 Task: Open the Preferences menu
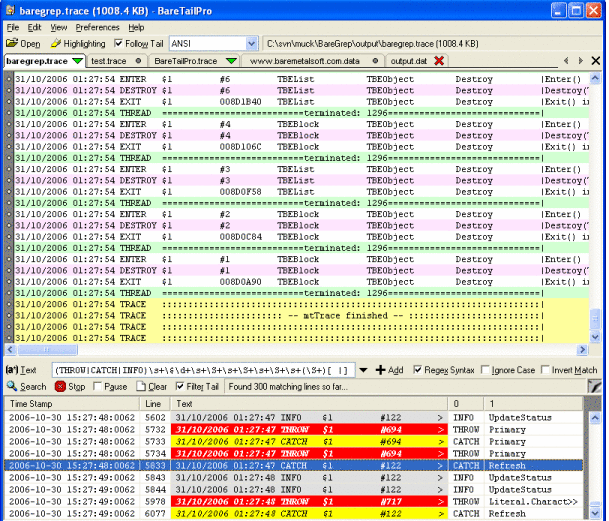[97, 28]
